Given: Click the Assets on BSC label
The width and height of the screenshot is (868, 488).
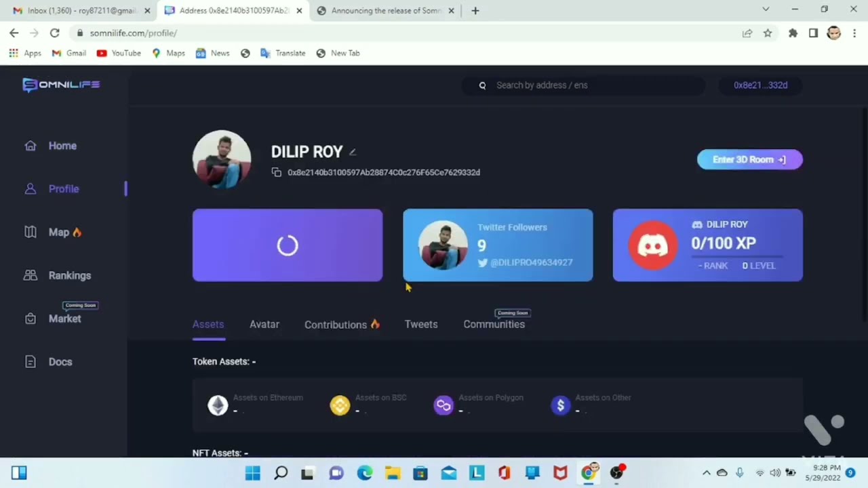Looking at the screenshot, I should coord(381,398).
